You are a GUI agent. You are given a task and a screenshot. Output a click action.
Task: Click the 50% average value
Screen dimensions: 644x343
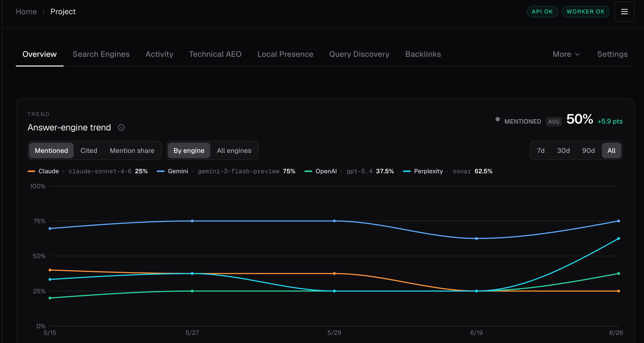coord(579,119)
